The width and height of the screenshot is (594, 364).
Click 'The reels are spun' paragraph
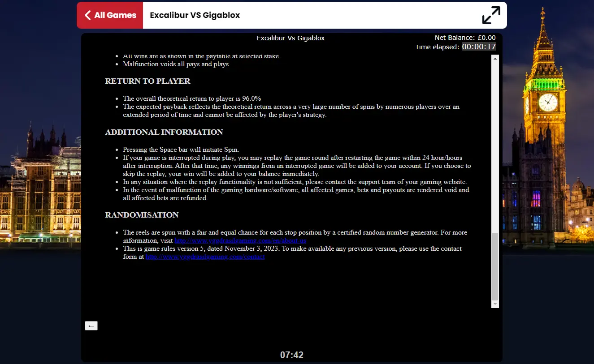click(x=295, y=236)
